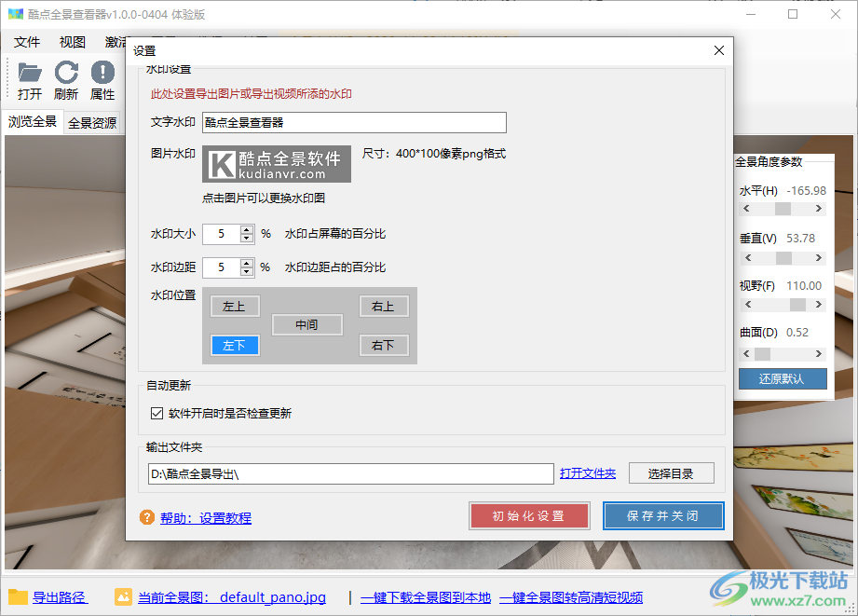Viewport: 858px width, 616px height.
Task: Click the watermark margin value field
Action: 222,267
